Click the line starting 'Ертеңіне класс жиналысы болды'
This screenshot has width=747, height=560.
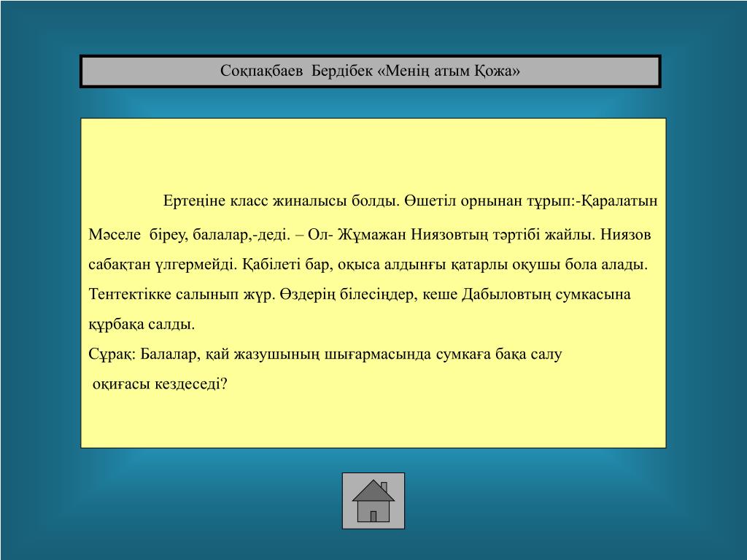[x=410, y=201]
